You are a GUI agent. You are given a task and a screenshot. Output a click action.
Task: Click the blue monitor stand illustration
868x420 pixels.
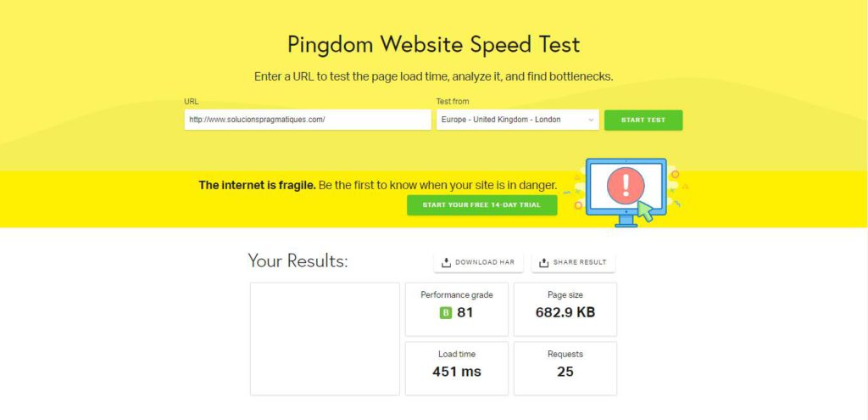[626, 221]
